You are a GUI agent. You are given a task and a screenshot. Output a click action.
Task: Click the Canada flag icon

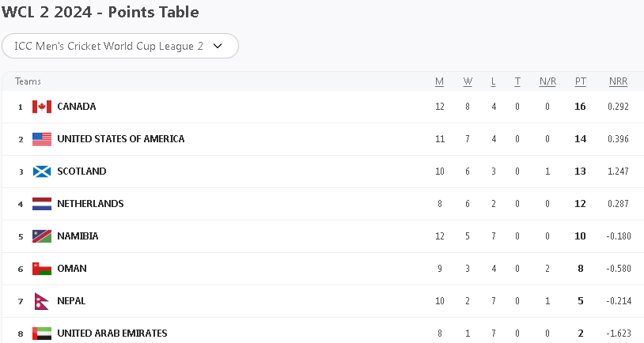pyautogui.click(x=42, y=107)
